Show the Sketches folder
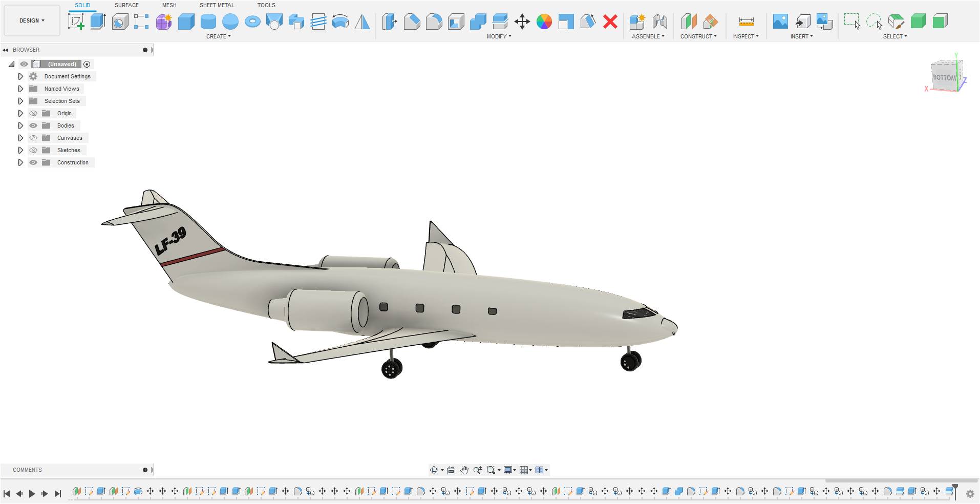This screenshot has width=980, height=504. (x=33, y=150)
